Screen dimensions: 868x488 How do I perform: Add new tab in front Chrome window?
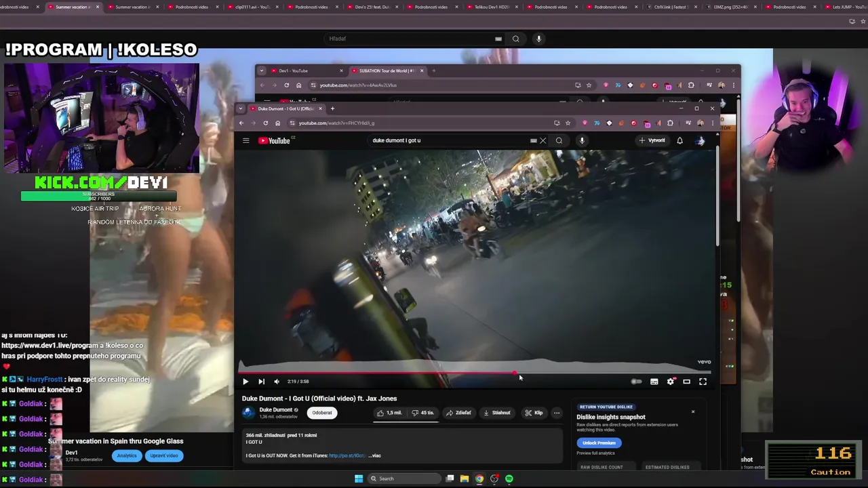332,108
